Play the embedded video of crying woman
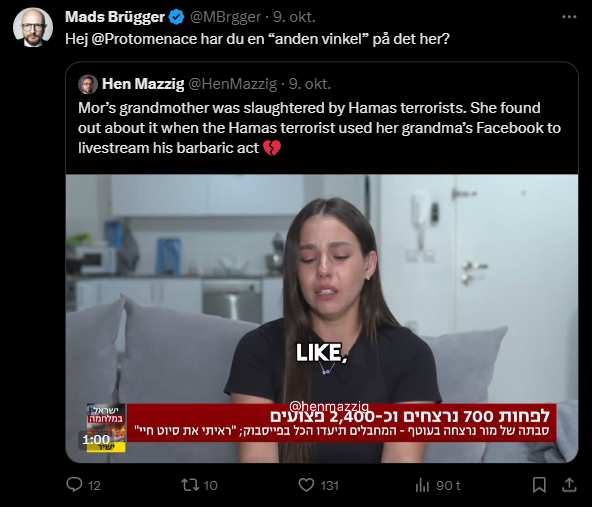Viewport: 592px width, 507px height. point(322,319)
